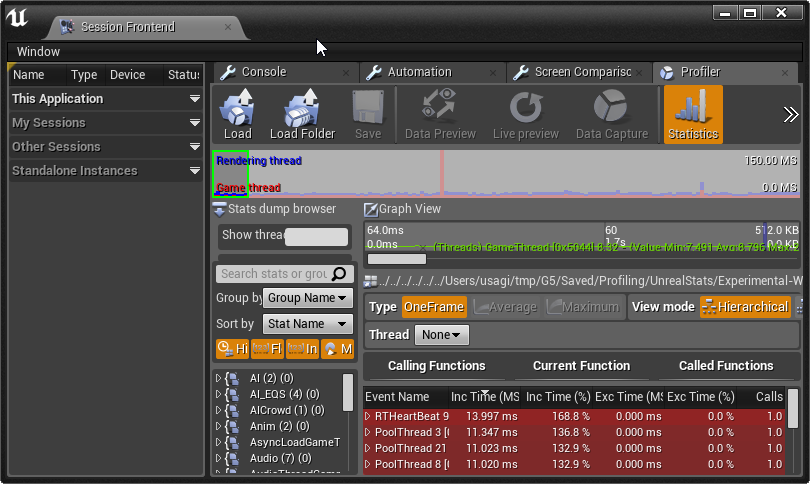The width and height of the screenshot is (810, 484).
Task: Toggle the Float stat type filter
Action: [267, 349]
